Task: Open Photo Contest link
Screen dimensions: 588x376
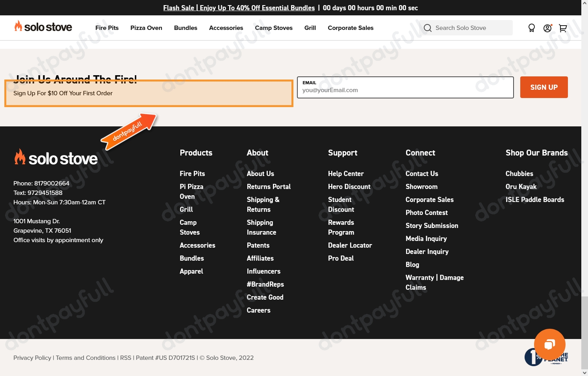Action: (x=427, y=213)
